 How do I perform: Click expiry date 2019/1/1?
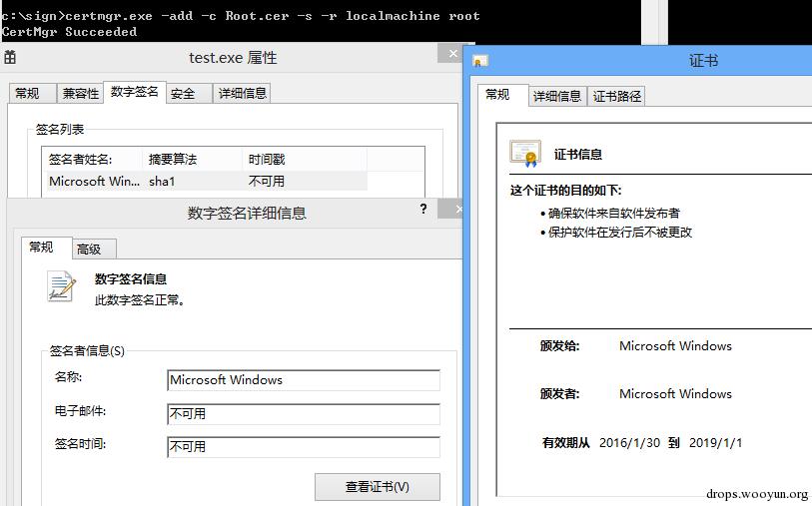click(x=715, y=443)
